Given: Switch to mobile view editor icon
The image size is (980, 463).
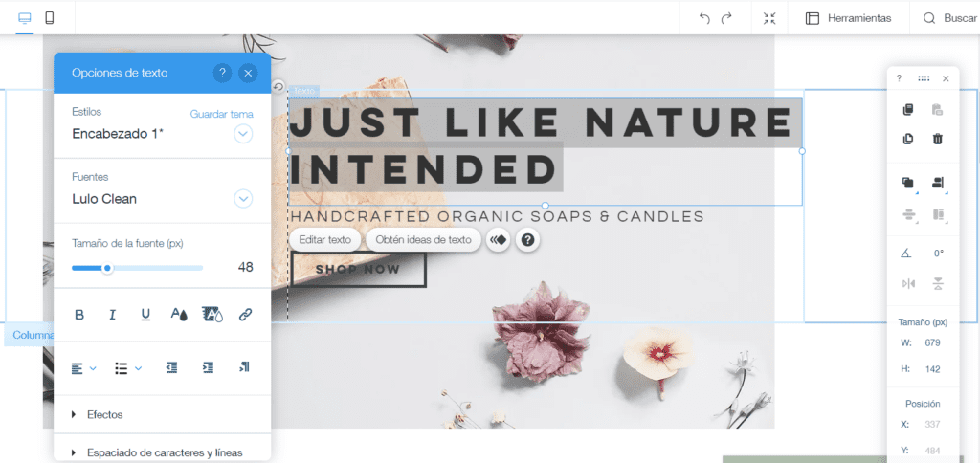Looking at the screenshot, I should [50, 18].
